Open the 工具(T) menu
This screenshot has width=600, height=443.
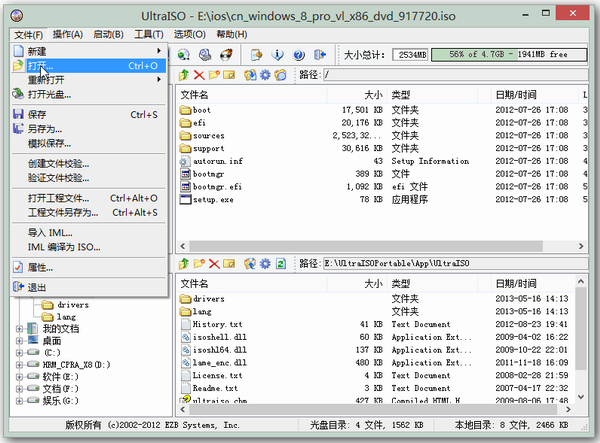pyautogui.click(x=149, y=34)
